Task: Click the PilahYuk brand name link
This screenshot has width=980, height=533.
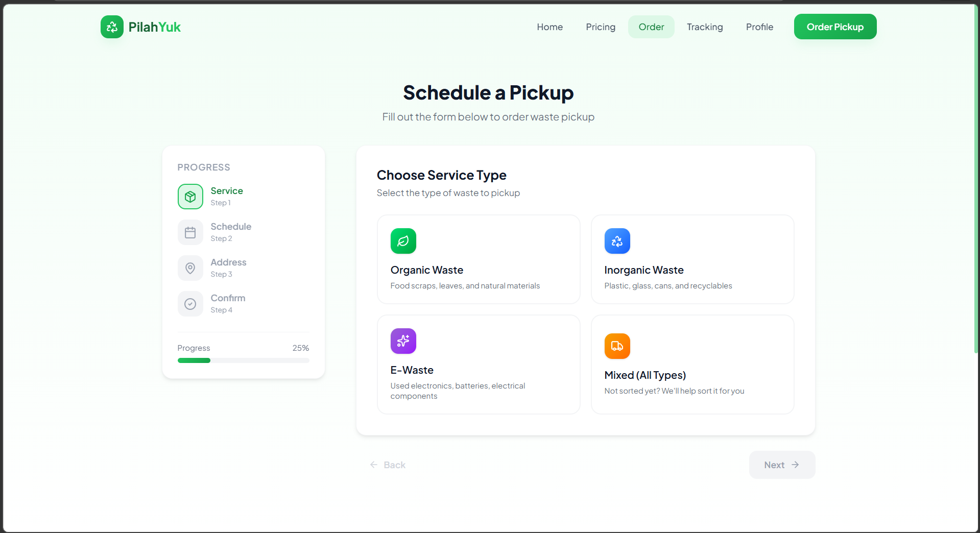Action: tap(154, 27)
